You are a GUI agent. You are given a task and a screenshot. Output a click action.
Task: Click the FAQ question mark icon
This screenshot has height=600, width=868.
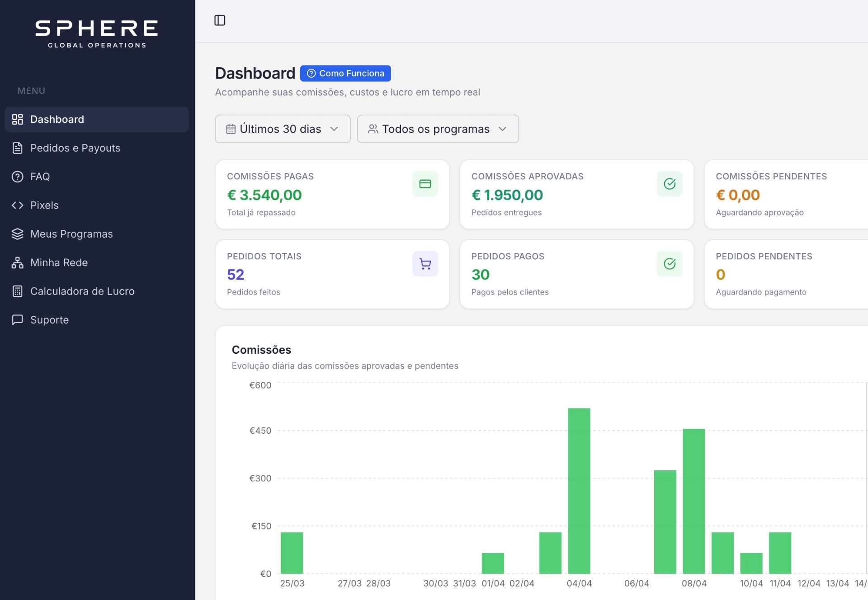click(17, 177)
